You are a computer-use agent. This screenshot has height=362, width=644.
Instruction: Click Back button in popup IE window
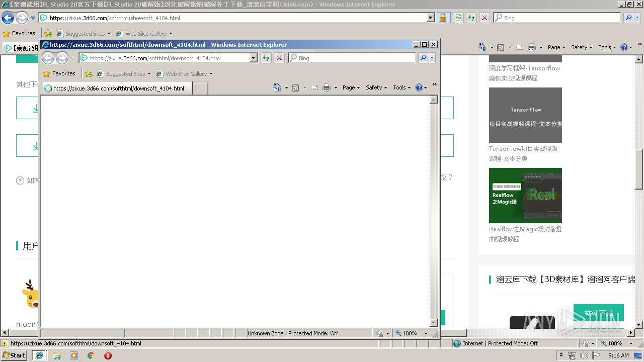pyautogui.click(x=48, y=58)
